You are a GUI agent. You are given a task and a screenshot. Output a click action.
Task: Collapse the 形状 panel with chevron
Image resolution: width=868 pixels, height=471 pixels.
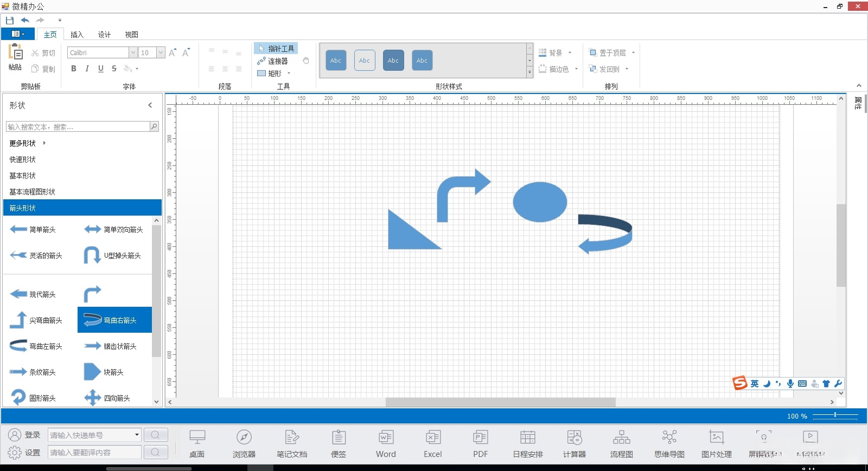point(150,105)
